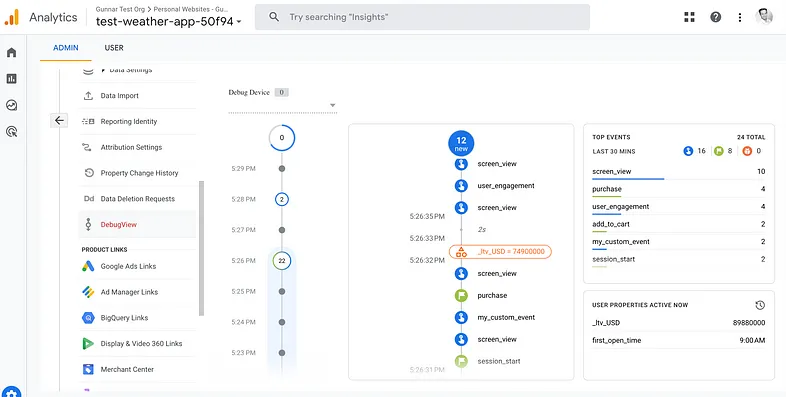Screen dimensions: 786x397
Task: Select the ADMIN tab
Action: point(66,48)
